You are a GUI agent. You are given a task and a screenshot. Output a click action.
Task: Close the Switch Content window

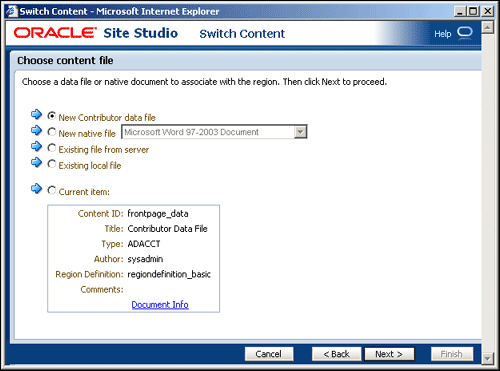click(488, 12)
